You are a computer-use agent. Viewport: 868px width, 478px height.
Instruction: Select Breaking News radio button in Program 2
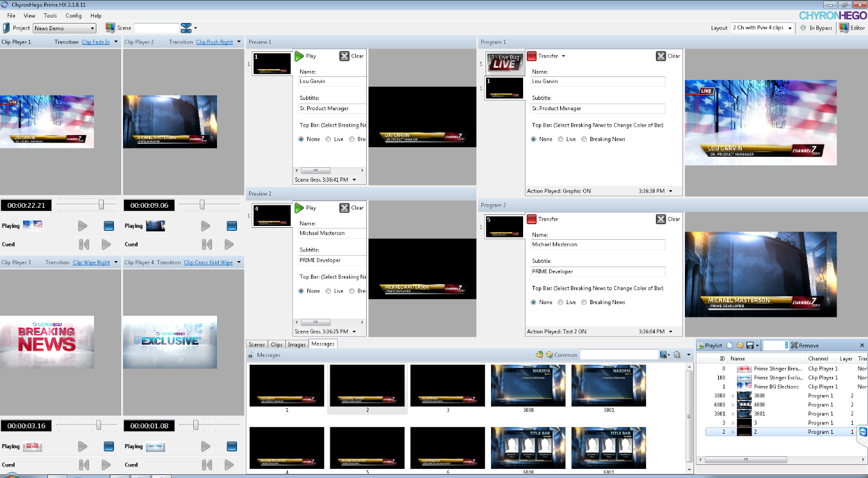(x=584, y=302)
